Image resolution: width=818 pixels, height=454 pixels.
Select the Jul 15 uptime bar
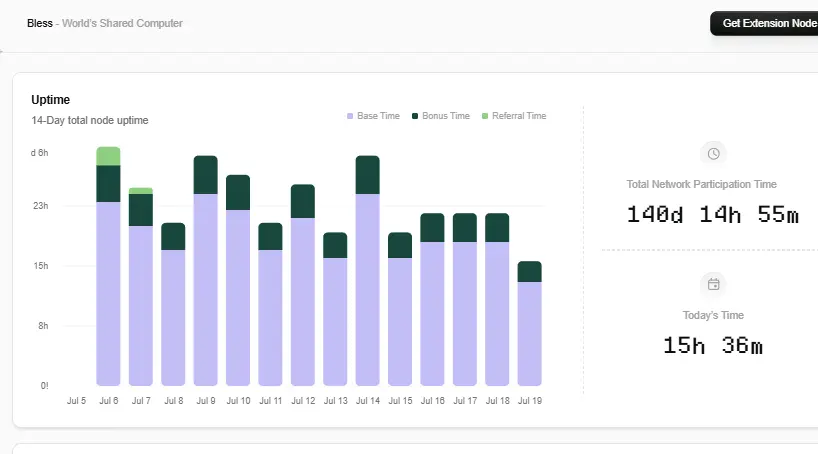pyautogui.click(x=400, y=309)
